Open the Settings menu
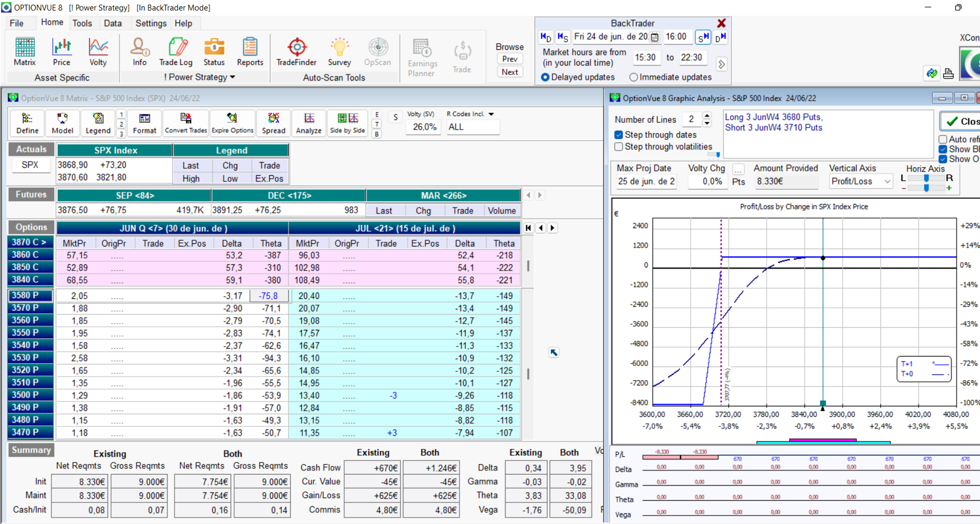980x524 pixels. click(151, 24)
